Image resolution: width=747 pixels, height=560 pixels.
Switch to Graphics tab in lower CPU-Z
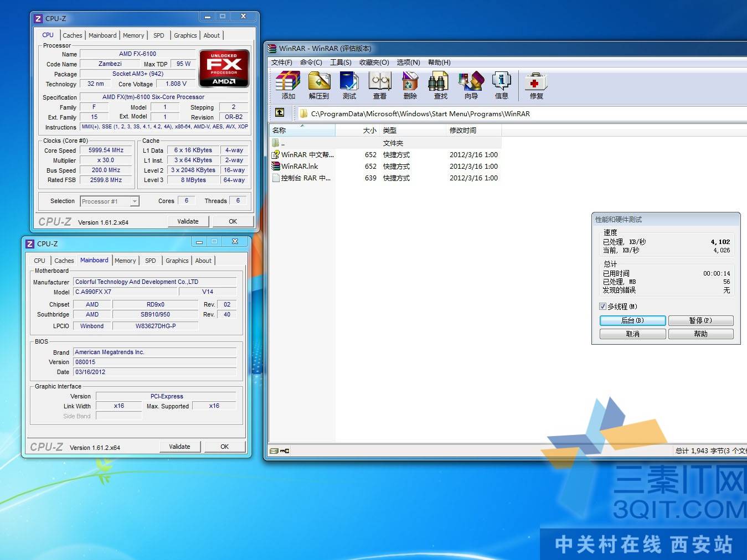(x=177, y=261)
